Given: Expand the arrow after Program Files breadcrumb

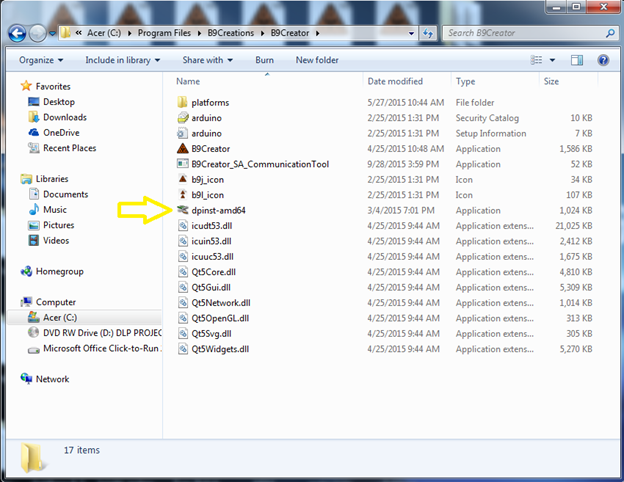Looking at the screenshot, I should 199,33.
